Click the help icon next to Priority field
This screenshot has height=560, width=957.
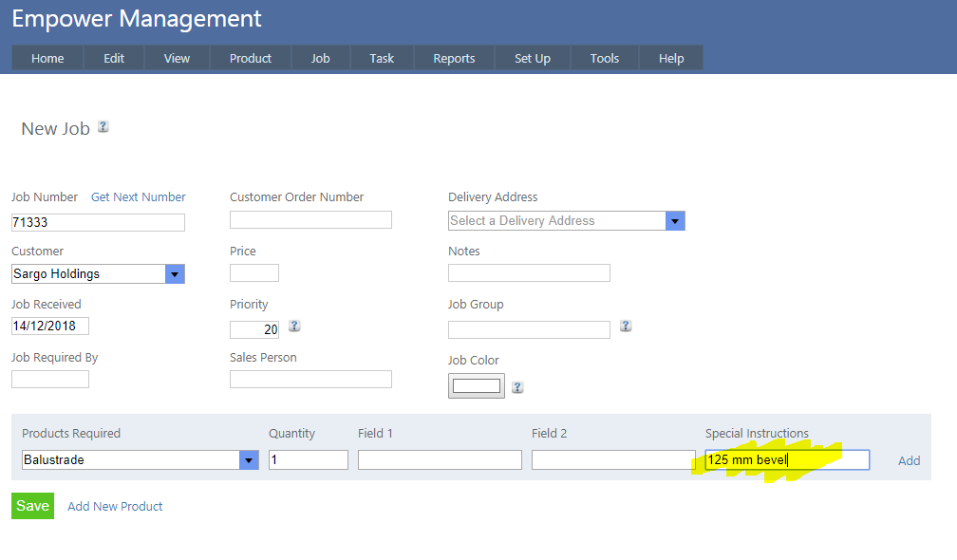(x=294, y=326)
